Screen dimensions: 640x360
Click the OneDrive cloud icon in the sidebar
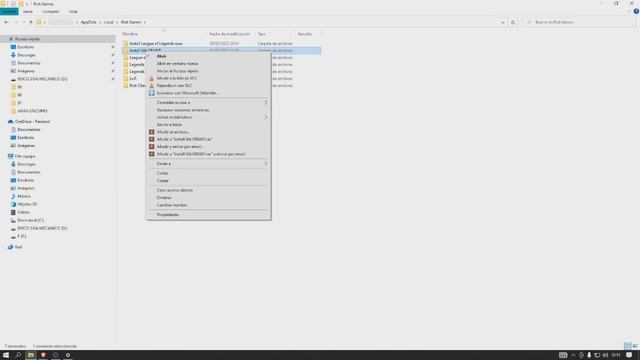(11, 122)
